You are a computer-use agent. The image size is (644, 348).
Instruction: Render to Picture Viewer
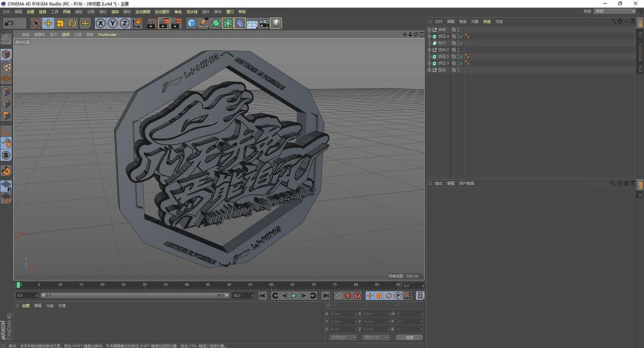[164, 23]
